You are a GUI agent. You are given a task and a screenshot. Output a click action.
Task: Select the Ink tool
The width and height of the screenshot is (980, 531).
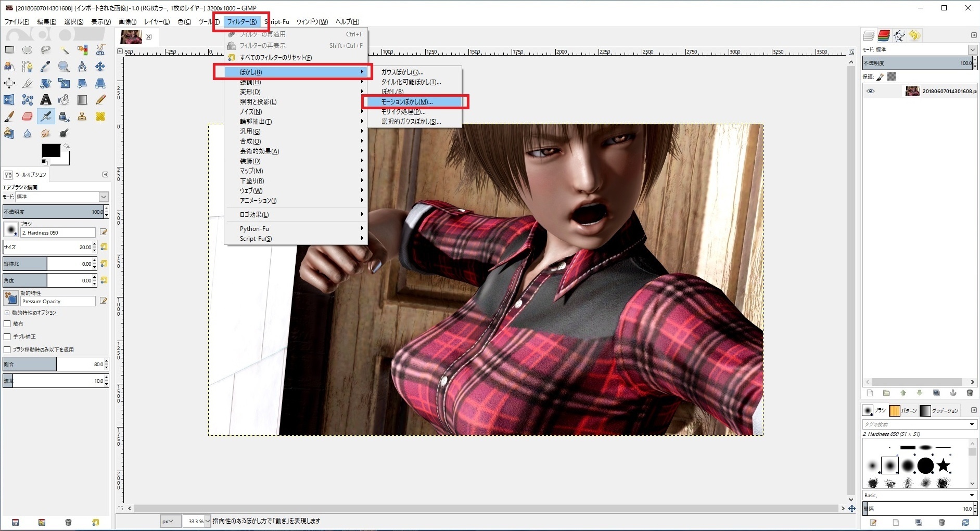pyautogui.click(x=64, y=116)
